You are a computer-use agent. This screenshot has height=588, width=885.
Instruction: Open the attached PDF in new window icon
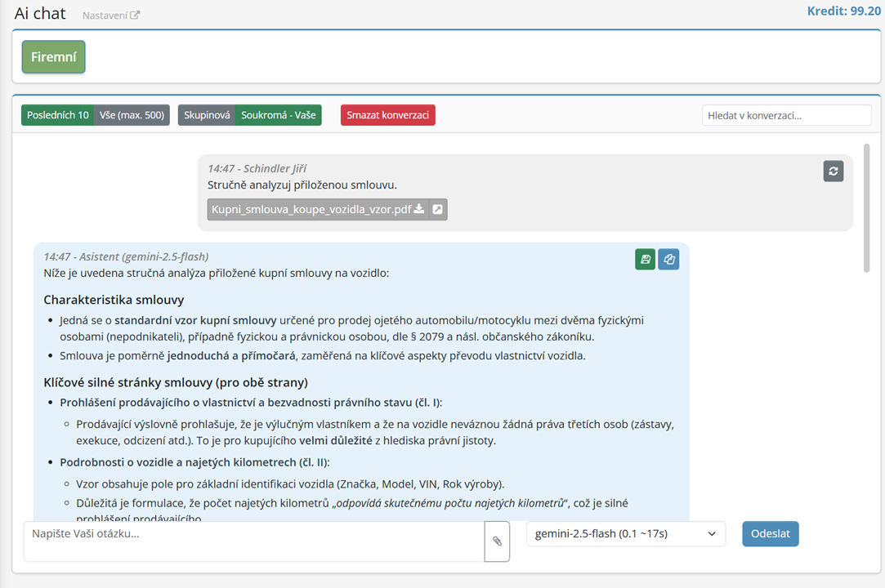438,210
